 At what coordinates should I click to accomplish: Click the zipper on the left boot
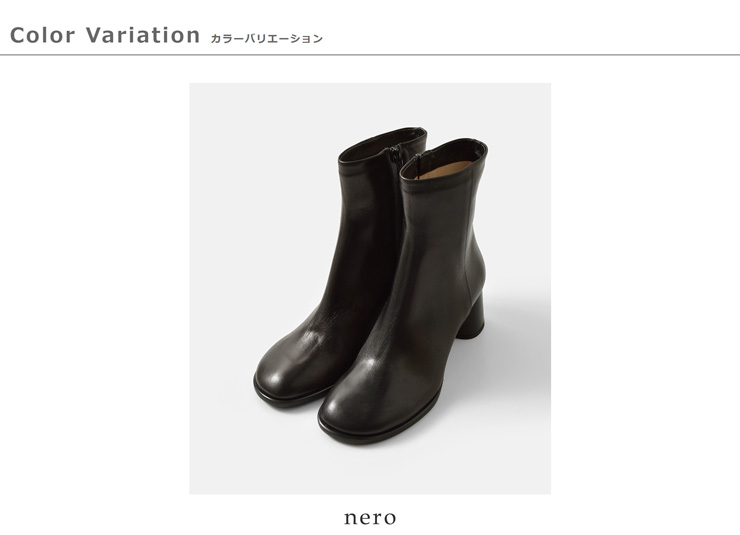click(395, 158)
